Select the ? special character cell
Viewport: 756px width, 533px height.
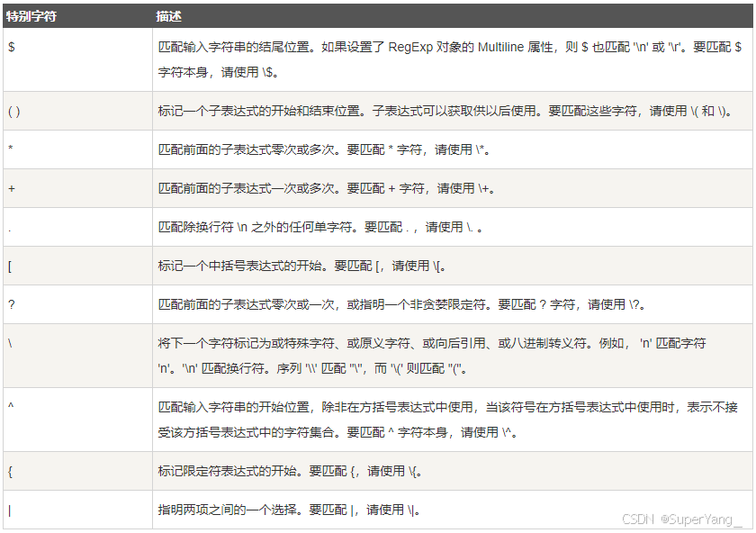[77, 304]
